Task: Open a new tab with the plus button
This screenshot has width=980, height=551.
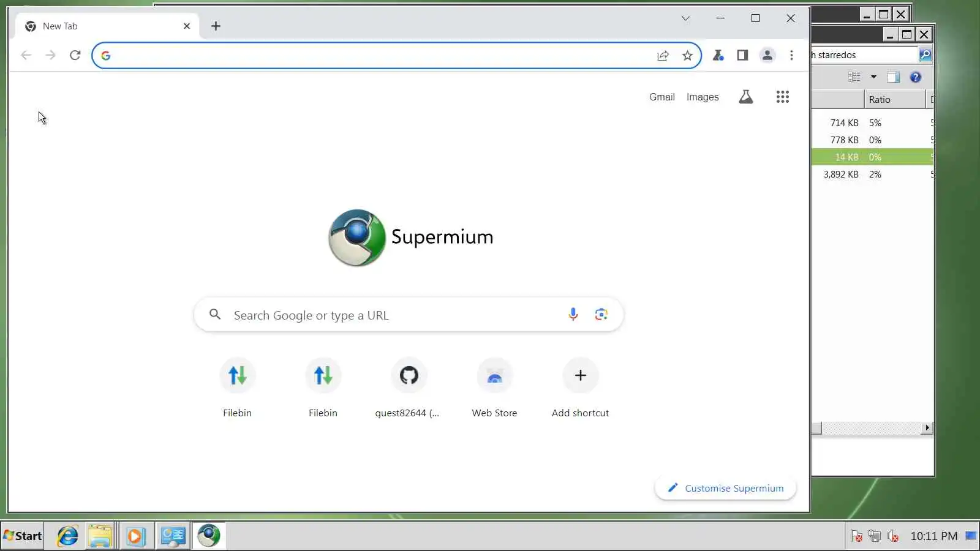Action: (x=216, y=26)
